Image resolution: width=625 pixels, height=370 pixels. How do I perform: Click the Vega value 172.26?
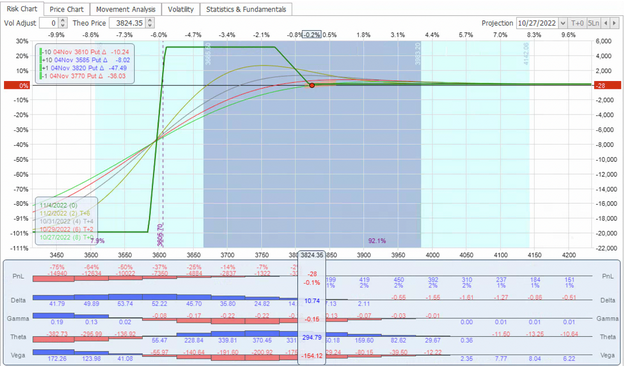coord(57,358)
